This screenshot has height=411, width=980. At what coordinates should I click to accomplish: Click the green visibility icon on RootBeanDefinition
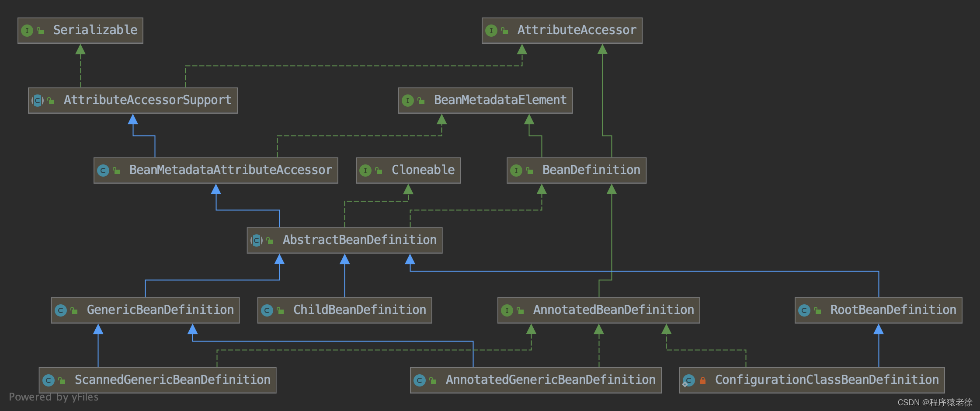click(817, 310)
